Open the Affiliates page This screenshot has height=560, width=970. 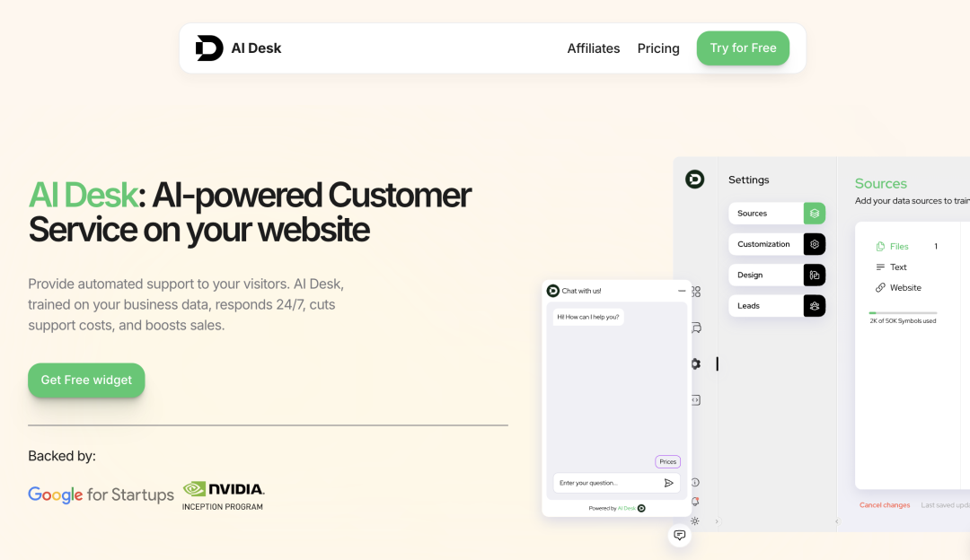pos(594,48)
